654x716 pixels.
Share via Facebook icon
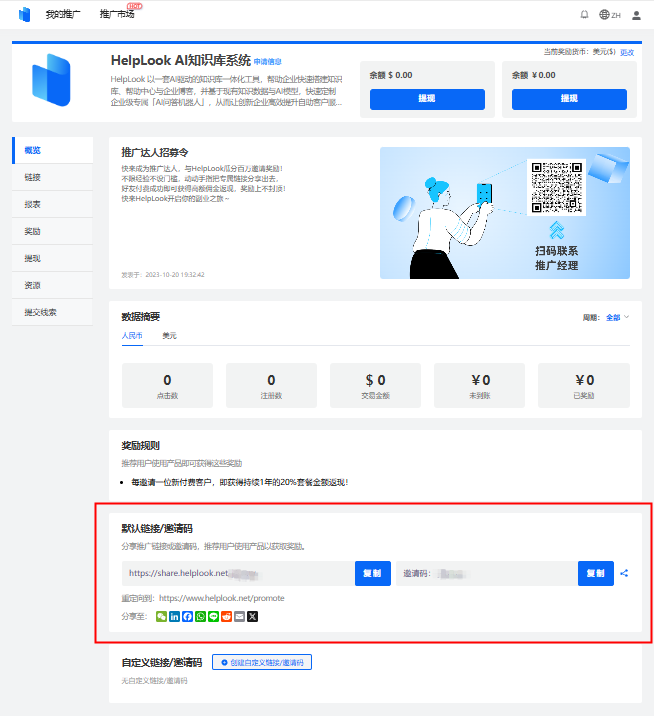click(x=187, y=616)
